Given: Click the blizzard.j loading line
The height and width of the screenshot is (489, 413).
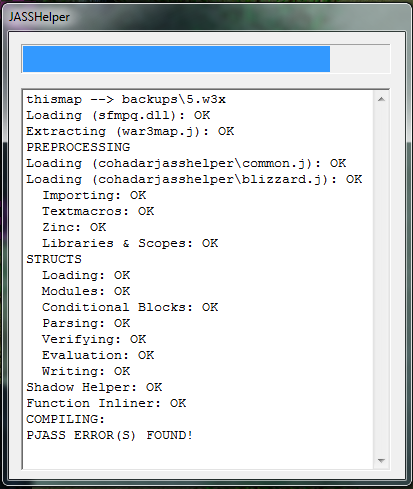Looking at the screenshot, I should tap(194, 179).
